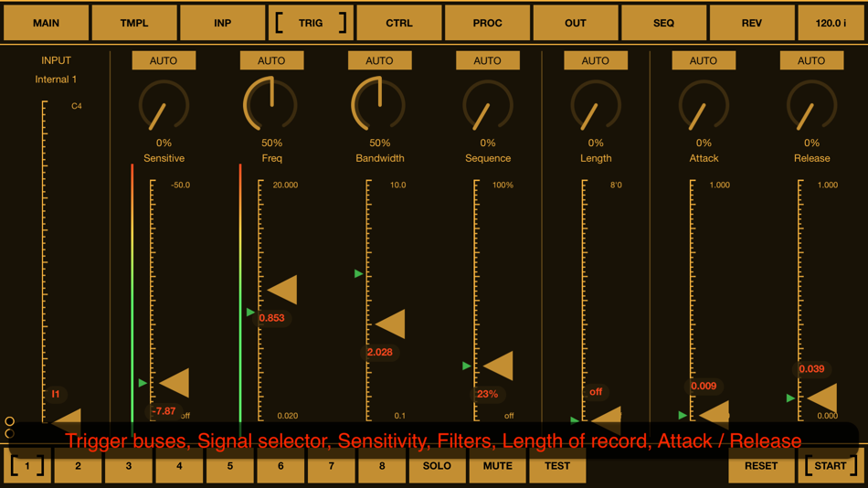Toggle AUTO above the Sequence knob
This screenshot has width=868, height=488.
pyautogui.click(x=488, y=60)
